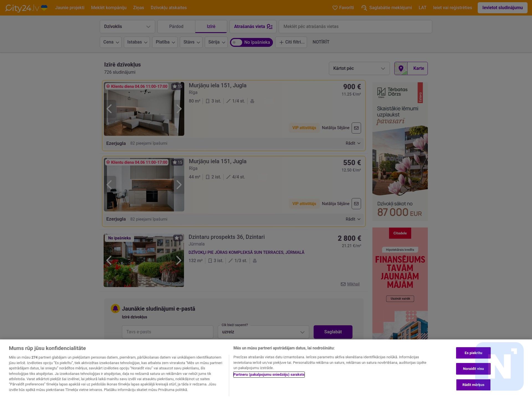
Task: Open Dzintaru prospekts 36, Dzintari listing title
Action: tap(227, 237)
